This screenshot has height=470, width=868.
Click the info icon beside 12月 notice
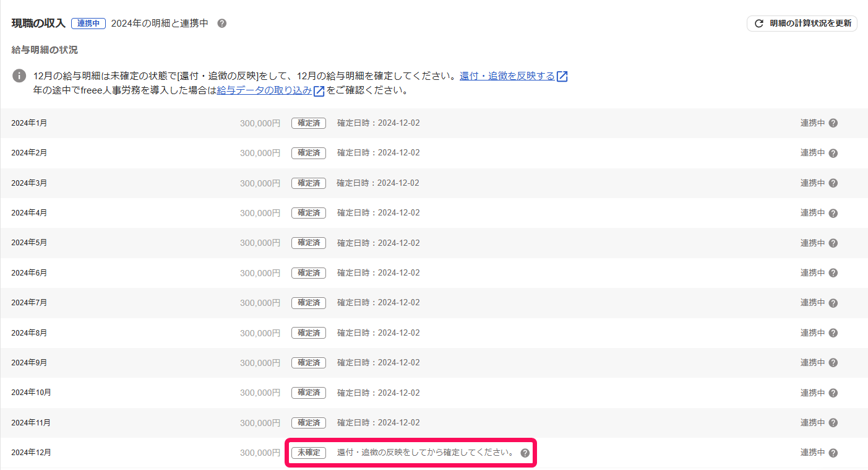20,76
